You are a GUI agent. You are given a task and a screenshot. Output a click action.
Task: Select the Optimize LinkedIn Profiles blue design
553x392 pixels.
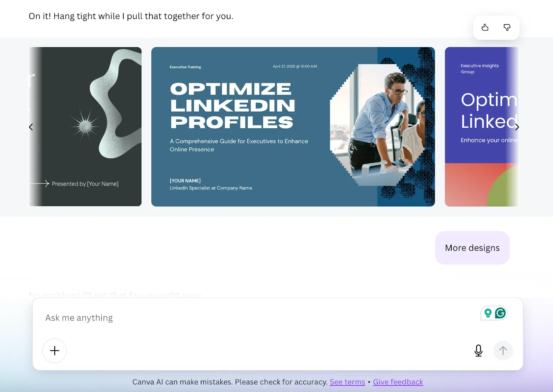293,127
